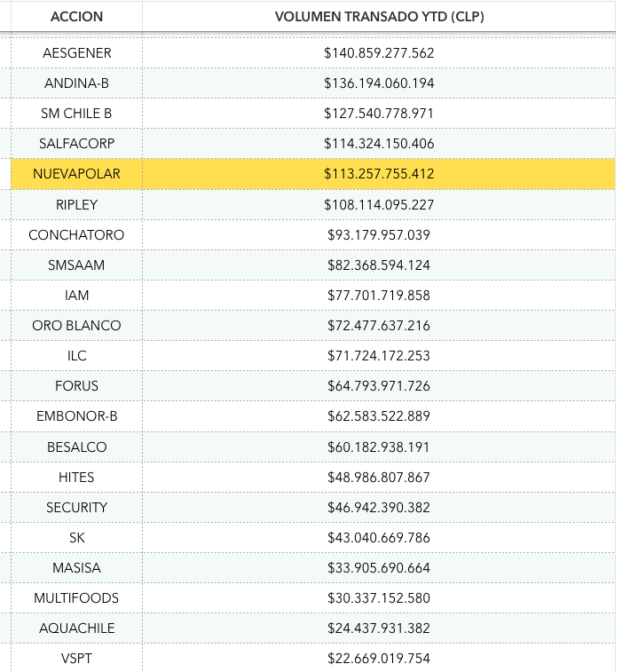This screenshot has width=622, height=672.
Task: Click the AESGENER stock name
Action: 76,53
